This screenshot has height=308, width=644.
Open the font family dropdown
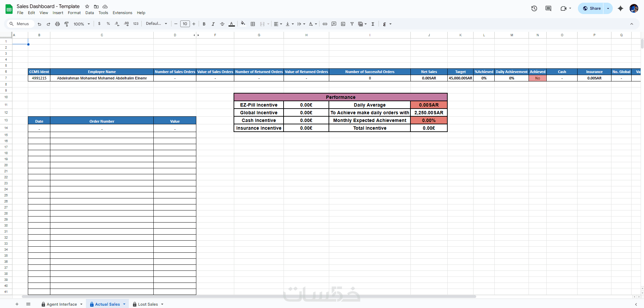(156, 24)
